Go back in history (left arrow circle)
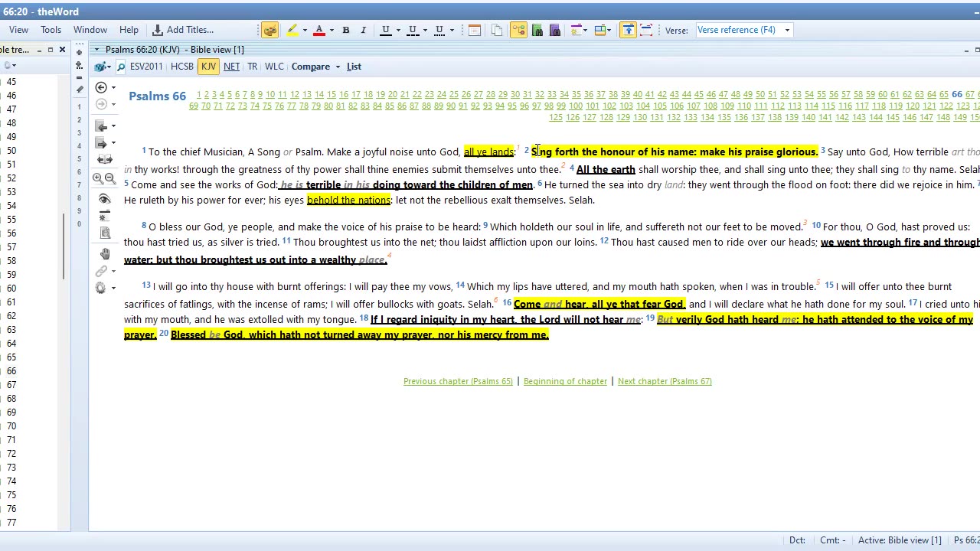 [101, 87]
